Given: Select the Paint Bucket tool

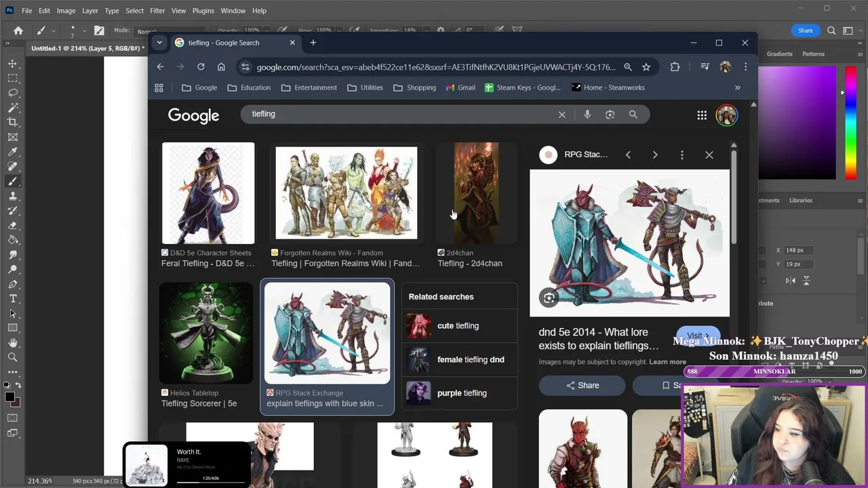Looking at the screenshot, I should point(13,240).
